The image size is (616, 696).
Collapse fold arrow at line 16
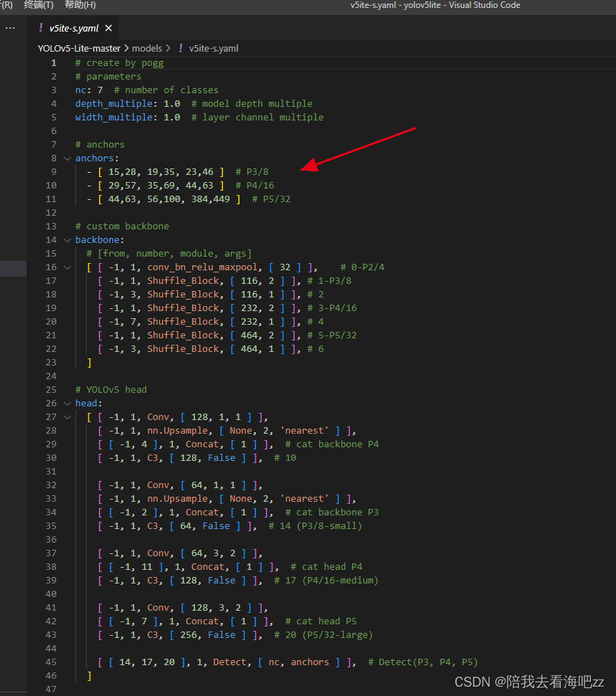[x=67, y=267]
